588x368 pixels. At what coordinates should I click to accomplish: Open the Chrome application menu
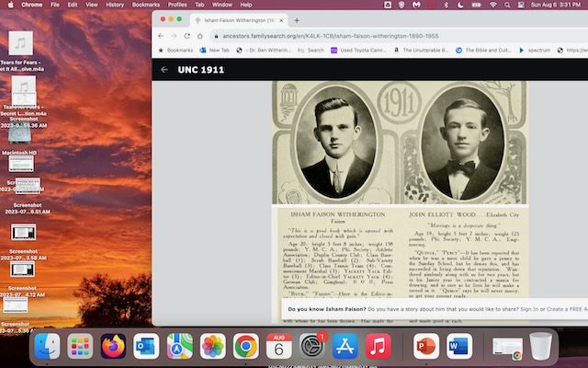click(32, 5)
